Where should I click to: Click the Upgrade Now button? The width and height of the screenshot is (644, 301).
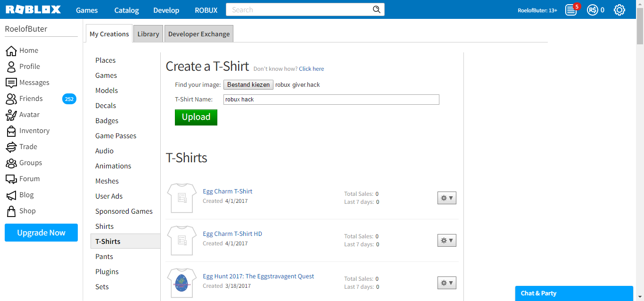coord(41,233)
